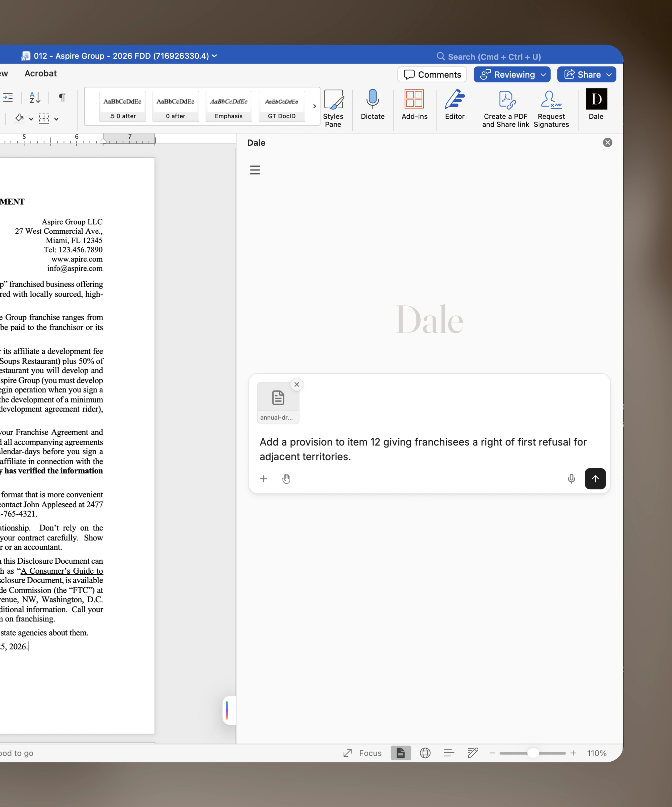Apply the .5 0 after style
The height and width of the screenshot is (807, 672).
(x=122, y=106)
